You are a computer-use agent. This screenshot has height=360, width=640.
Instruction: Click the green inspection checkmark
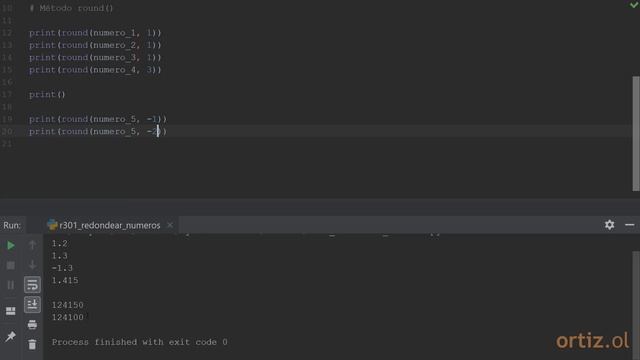click(x=634, y=4)
